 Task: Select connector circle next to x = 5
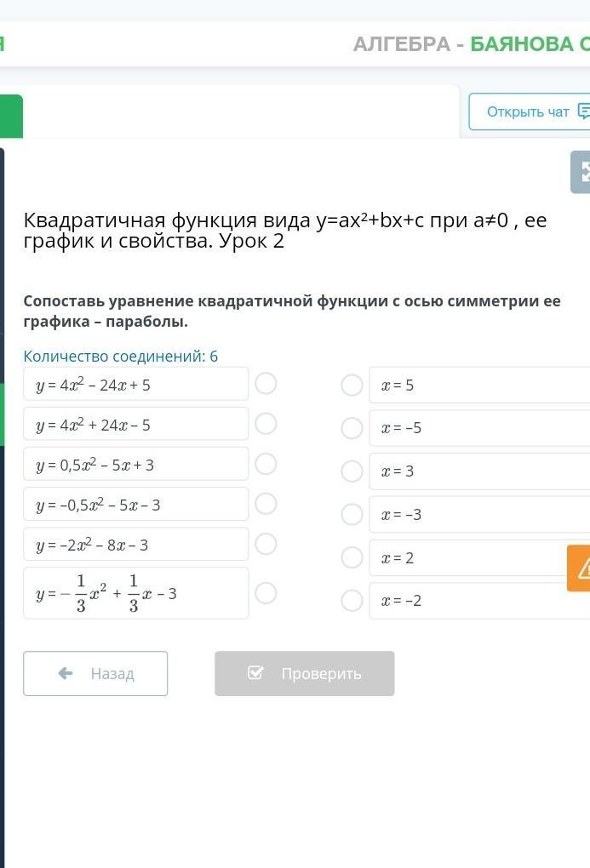click(x=352, y=385)
